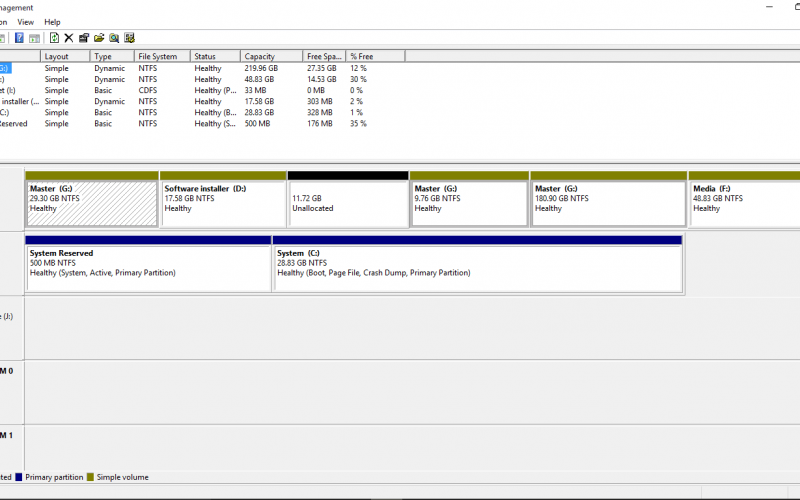Open the Properties toolbar icon
800x500 pixels.
tap(84, 38)
